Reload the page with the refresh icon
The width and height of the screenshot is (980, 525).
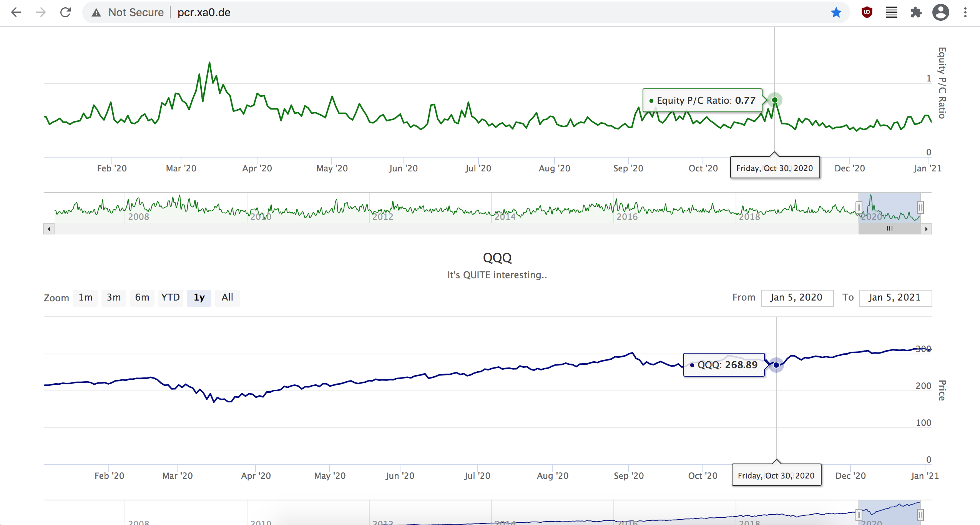click(66, 12)
